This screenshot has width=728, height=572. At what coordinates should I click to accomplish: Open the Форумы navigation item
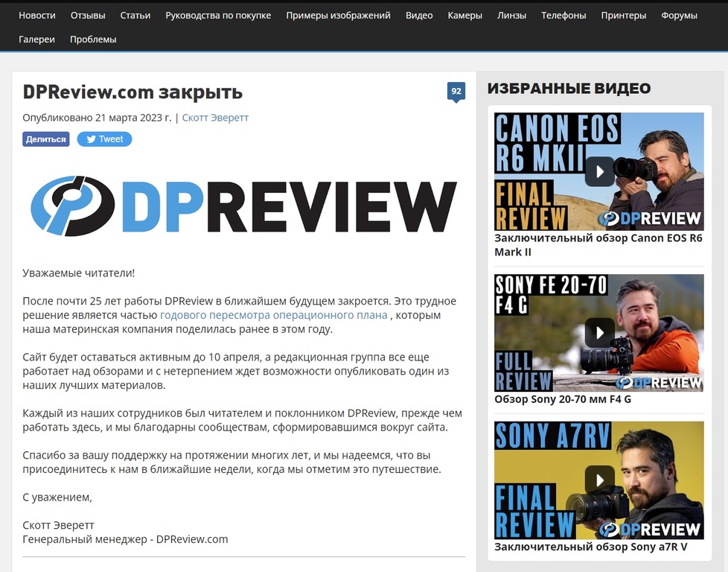point(679,15)
